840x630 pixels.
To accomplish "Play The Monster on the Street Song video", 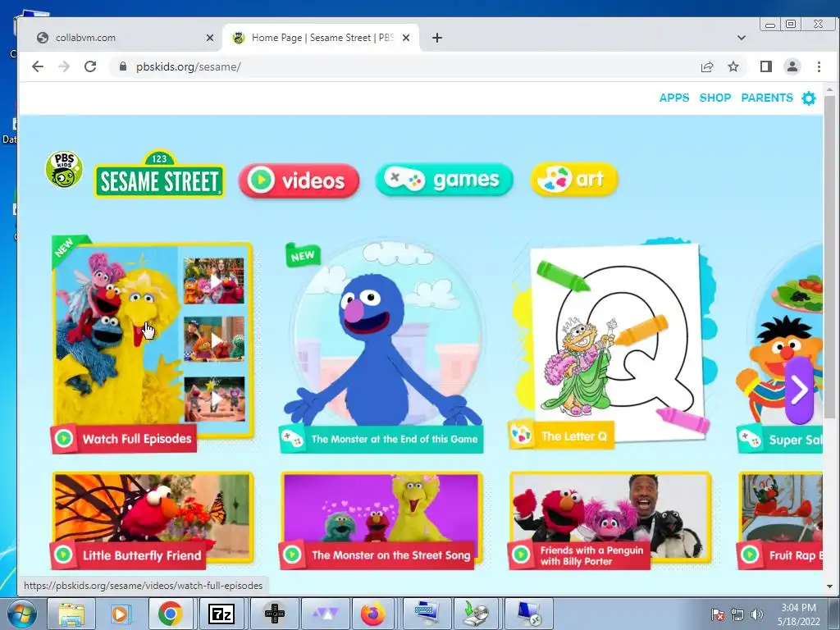I will point(382,519).
